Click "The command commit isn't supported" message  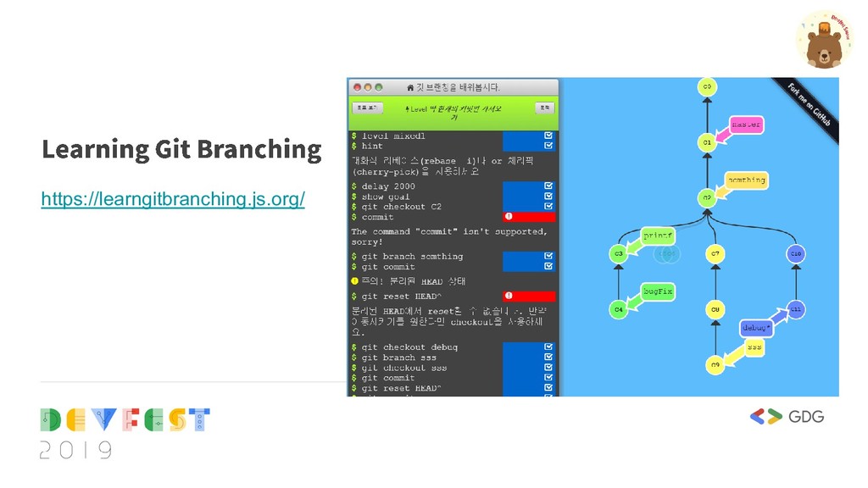pyautogui.click(x=449, y=237)
